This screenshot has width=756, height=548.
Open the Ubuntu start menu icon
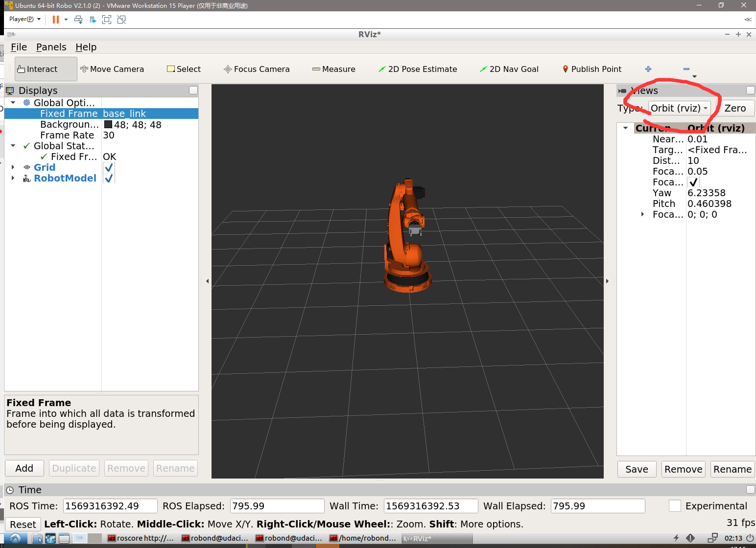15,538
